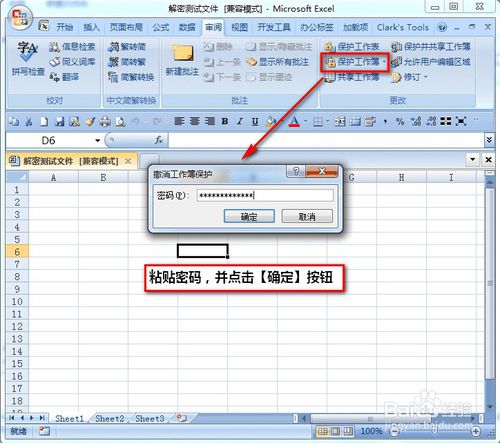
Task: Run the spelling check tool
Action: point(28,58)
